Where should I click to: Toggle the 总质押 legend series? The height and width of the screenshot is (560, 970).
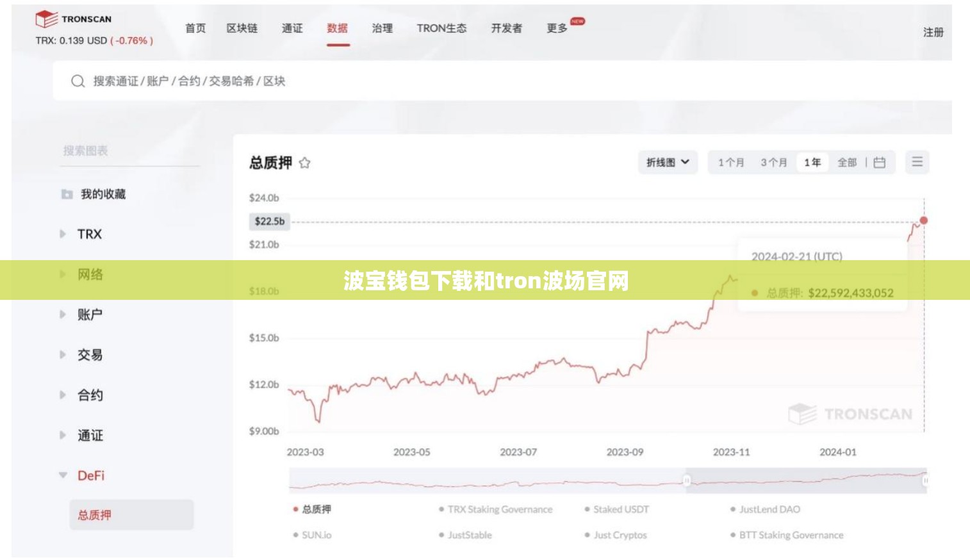[312, 509]
